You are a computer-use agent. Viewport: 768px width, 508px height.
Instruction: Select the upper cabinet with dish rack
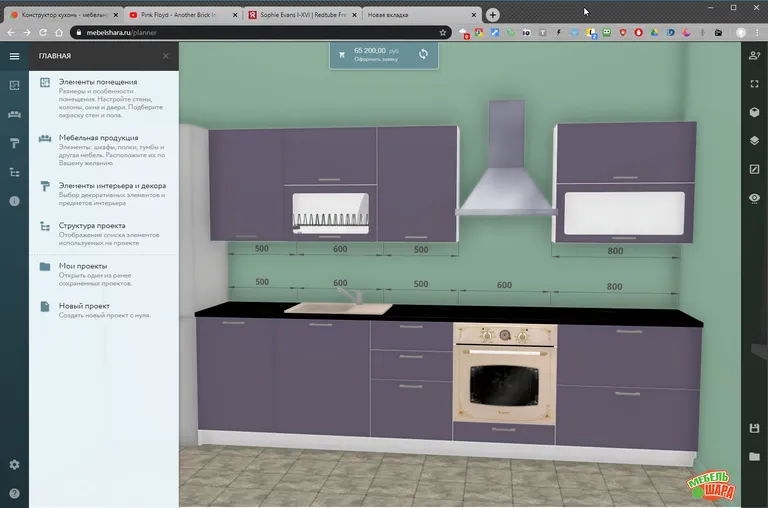click(x=331, y=184)
